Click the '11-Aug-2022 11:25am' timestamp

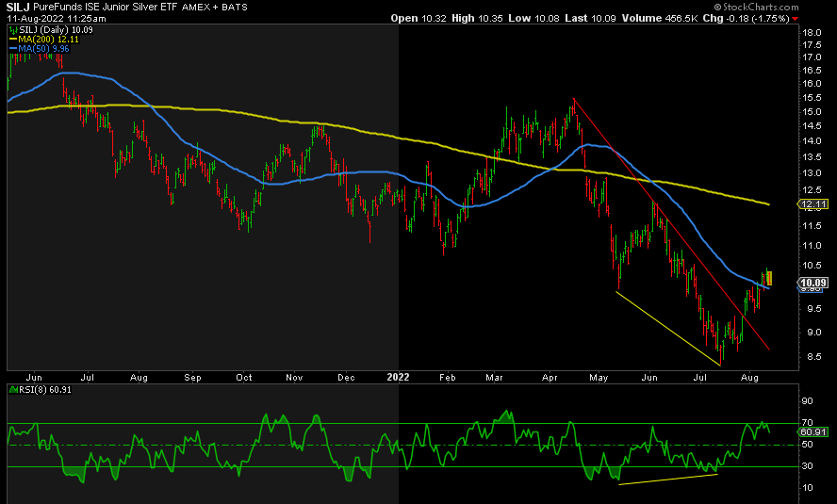tap(56, 18)
